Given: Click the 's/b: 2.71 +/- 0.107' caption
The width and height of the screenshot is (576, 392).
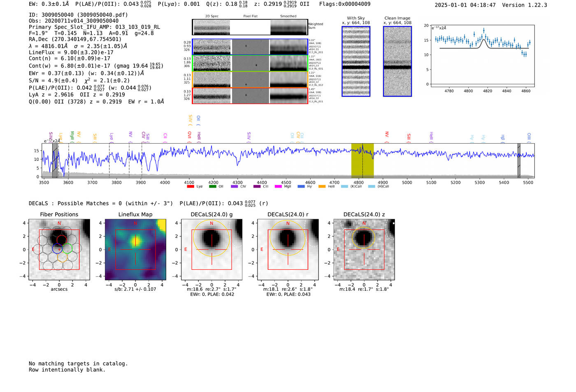Looking at the screenshot, I should [x=135, y=289].
